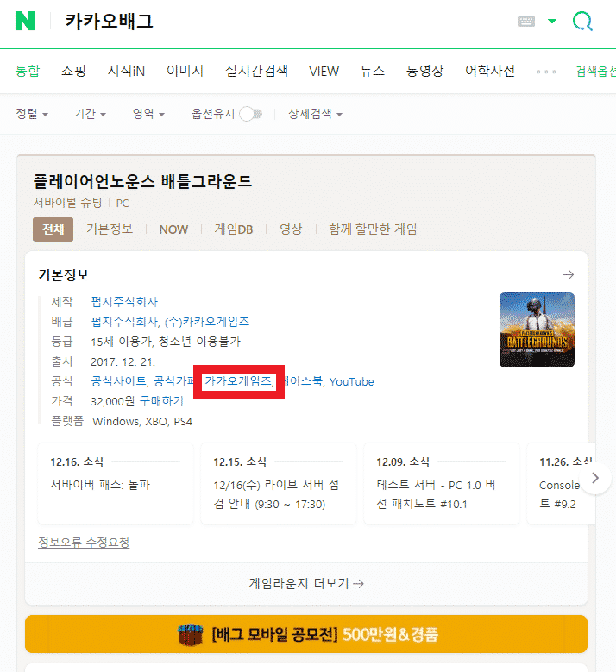Select the 영상 game tab

pos(291,229)
